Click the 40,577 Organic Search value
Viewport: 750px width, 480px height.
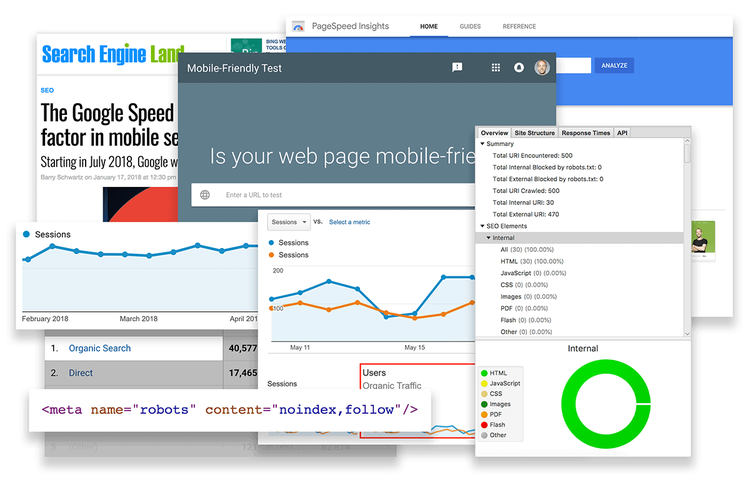243,348
